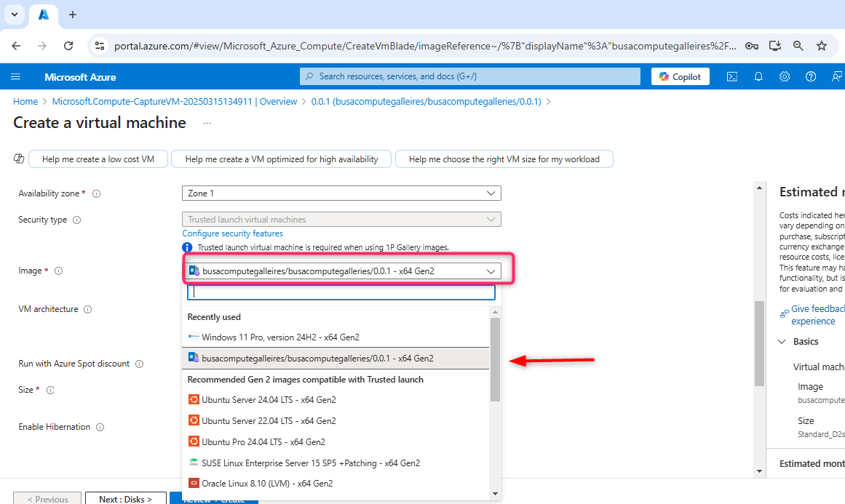Select Ubuntu Pro 24.04 LTS image
The image size is (845, 504).
tap(336, 441)
